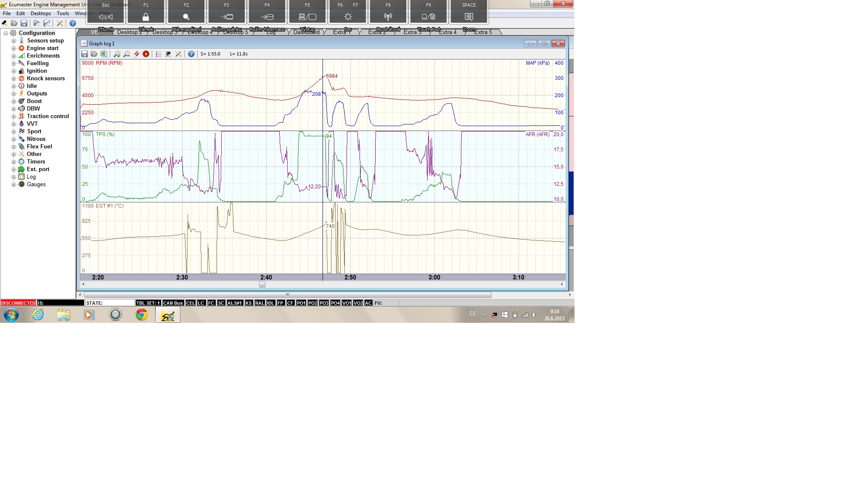Image resolution: width=868 pixels, height=488 pixels.
Task: Switch to the Extra 4 tab
Action: [x=448, y=32]
